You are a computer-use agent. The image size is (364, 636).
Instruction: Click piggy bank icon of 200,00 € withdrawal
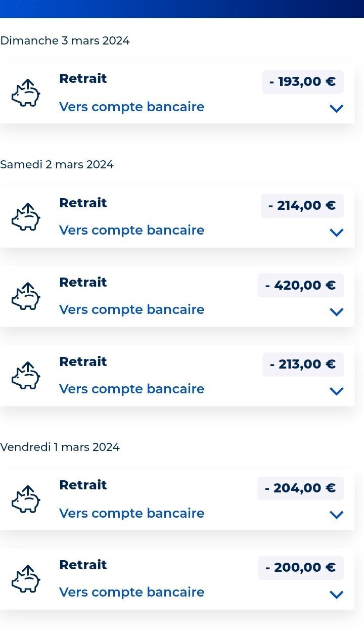coord(26,579)
